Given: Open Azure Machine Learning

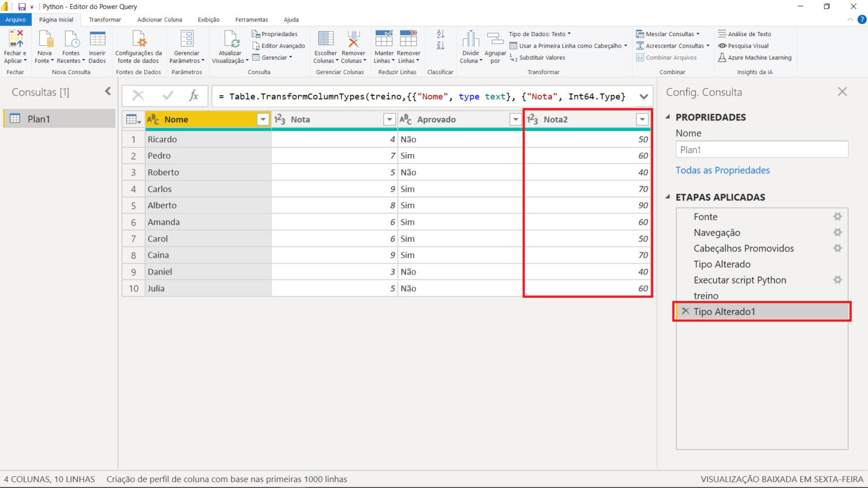Looking at the screenshot, I should coord(755,58).
